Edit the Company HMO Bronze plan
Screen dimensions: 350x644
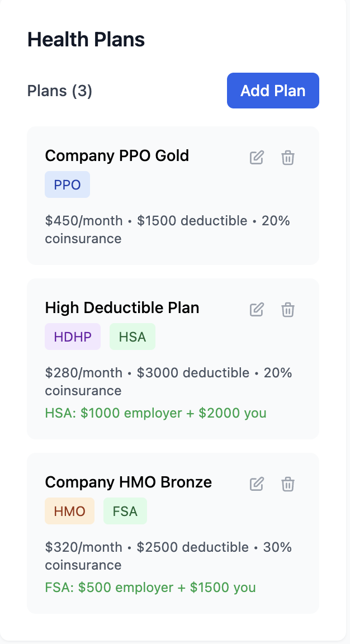click(x=257, y=484)
